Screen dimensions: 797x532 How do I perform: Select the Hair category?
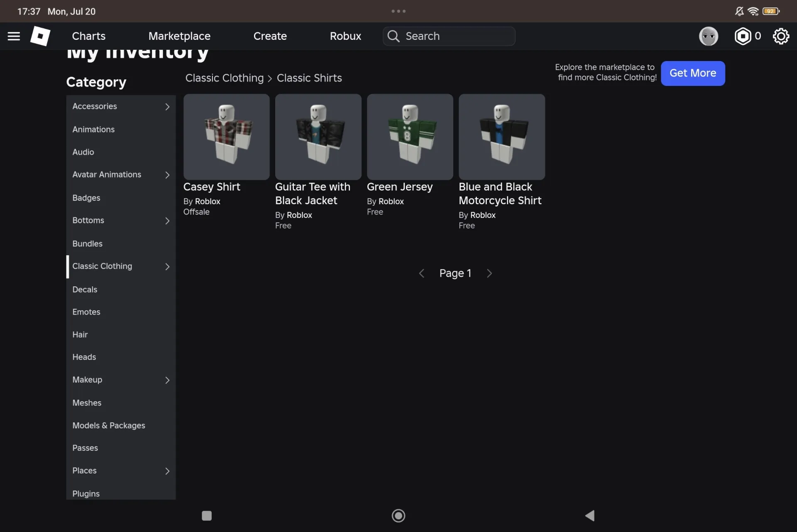click(121, 334)
